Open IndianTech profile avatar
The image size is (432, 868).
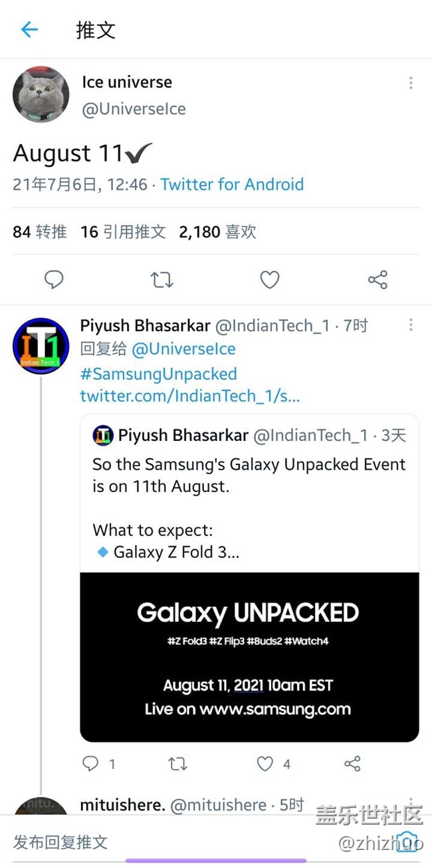[x=41, y=346]
